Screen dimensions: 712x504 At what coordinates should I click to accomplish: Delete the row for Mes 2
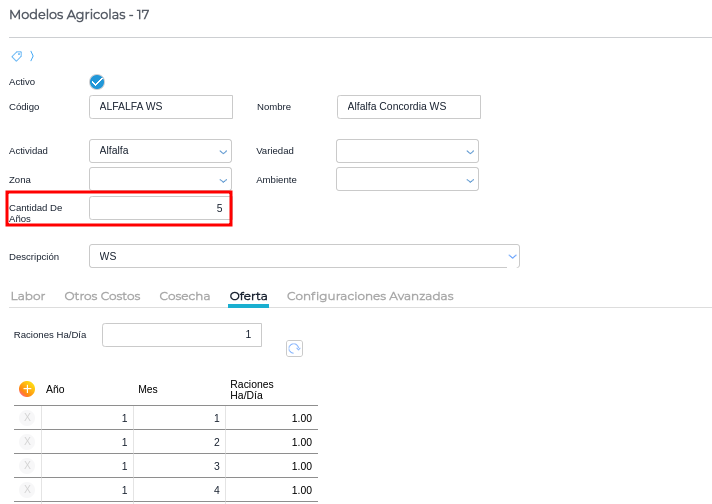[27, 442]
